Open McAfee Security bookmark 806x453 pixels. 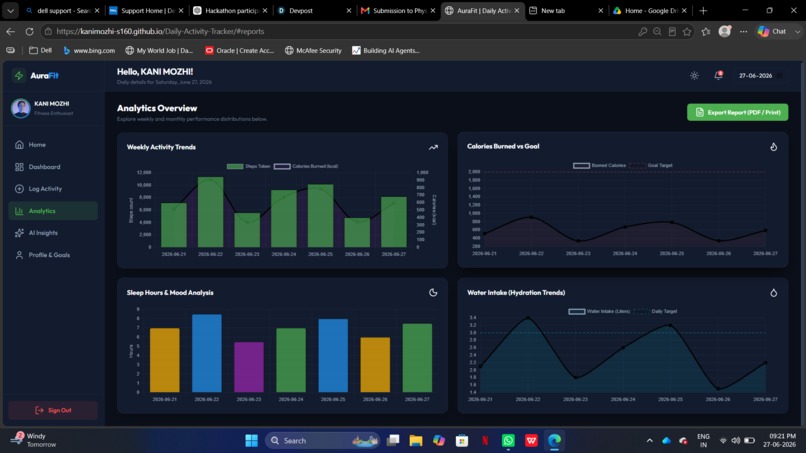[x=313, y=50]
